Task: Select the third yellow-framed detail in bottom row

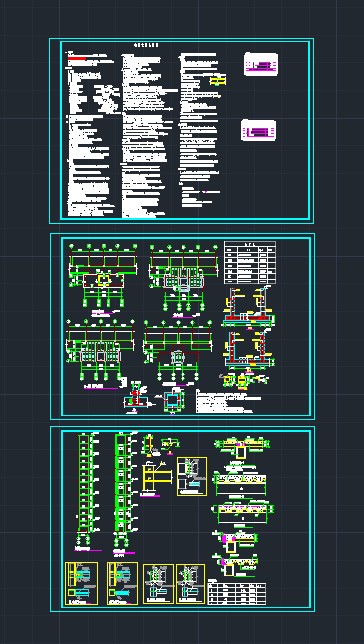Action: (x=159, y=584)
